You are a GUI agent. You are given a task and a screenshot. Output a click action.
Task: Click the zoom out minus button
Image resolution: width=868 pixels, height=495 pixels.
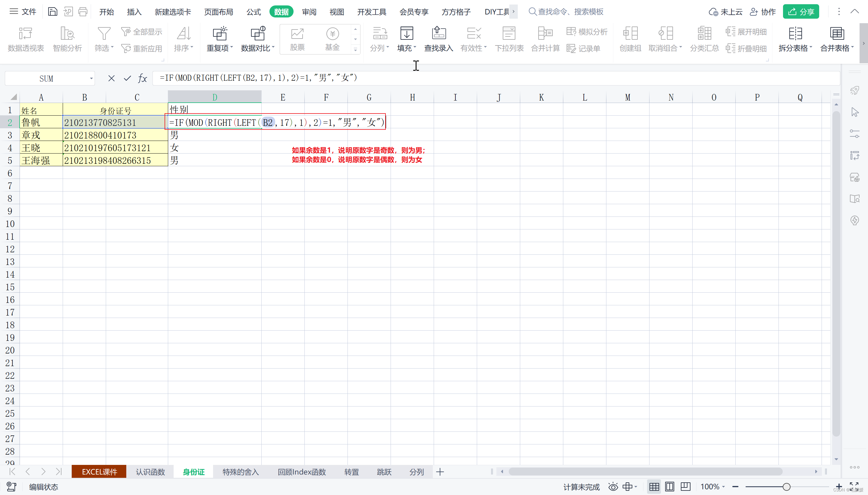735,487
